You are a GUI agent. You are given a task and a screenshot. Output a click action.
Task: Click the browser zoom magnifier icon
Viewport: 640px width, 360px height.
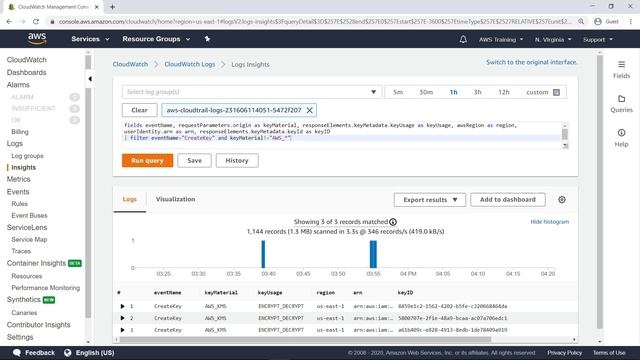click(581, 22)
